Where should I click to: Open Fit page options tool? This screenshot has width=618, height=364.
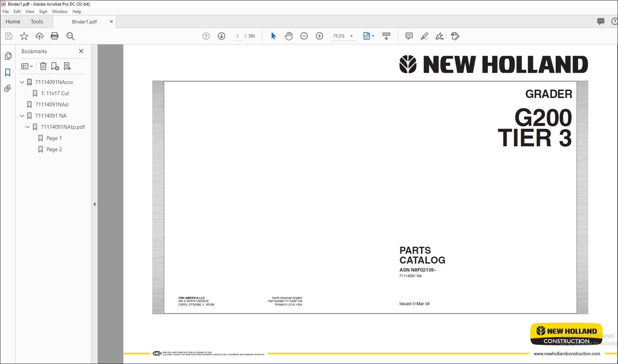tap(368, 36)
